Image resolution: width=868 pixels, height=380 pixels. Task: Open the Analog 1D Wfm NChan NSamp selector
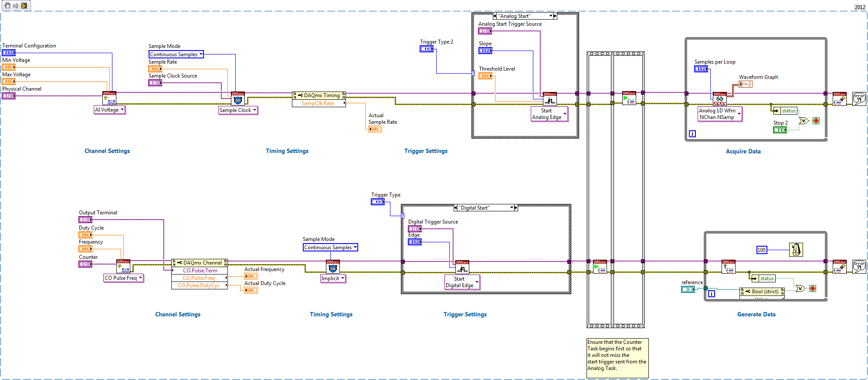pos(720,114)
